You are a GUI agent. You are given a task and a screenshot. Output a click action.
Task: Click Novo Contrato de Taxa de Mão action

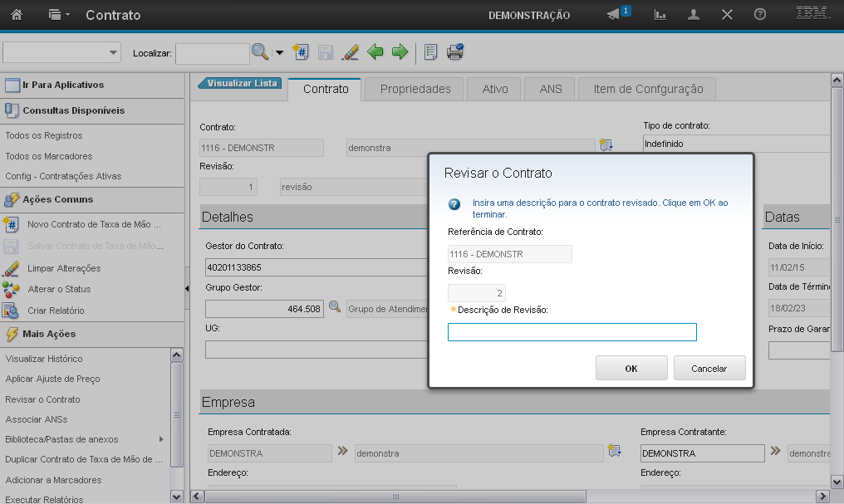click(94, 224)
